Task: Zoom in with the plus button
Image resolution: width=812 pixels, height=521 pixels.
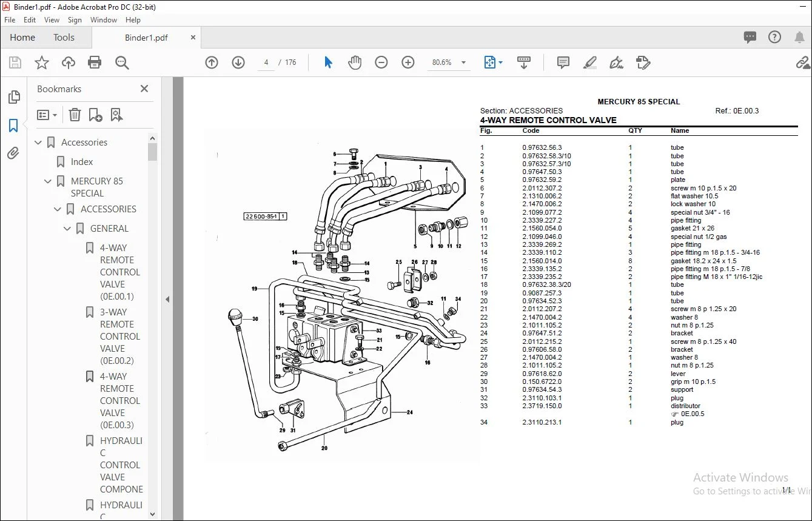Action: tap(408, 62)
